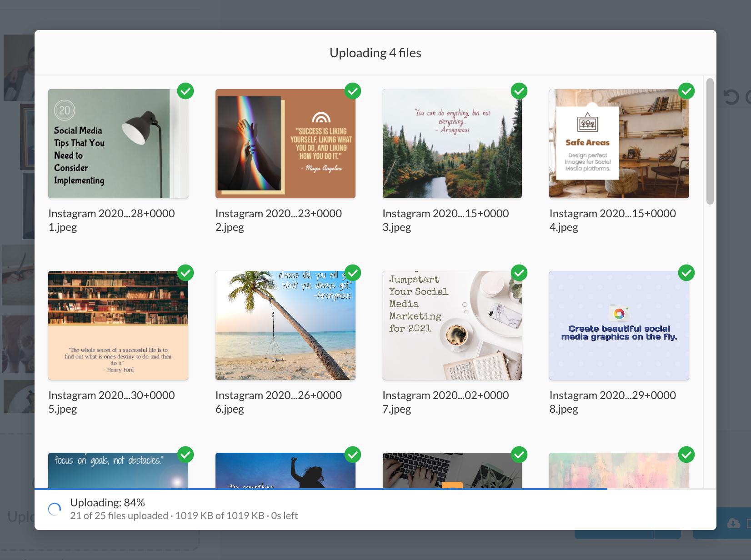Viewport: 751px width, 560px height.
Task: Click checkmark on Social Media Tips thumbnail
Action: click(x=186, y=91)
